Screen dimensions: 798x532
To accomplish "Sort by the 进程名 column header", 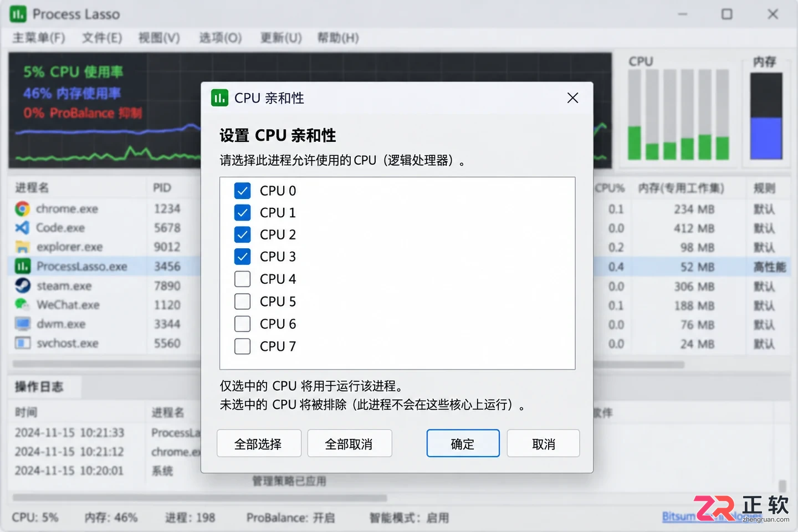I will pyautogui.click(x=32, y=188).
